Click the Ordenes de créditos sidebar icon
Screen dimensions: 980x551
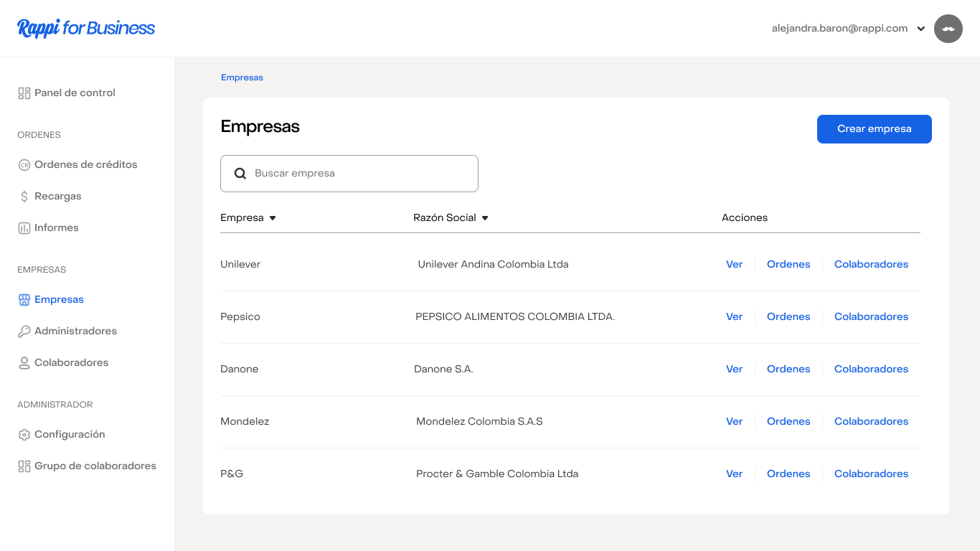click(x=24, y=165)
